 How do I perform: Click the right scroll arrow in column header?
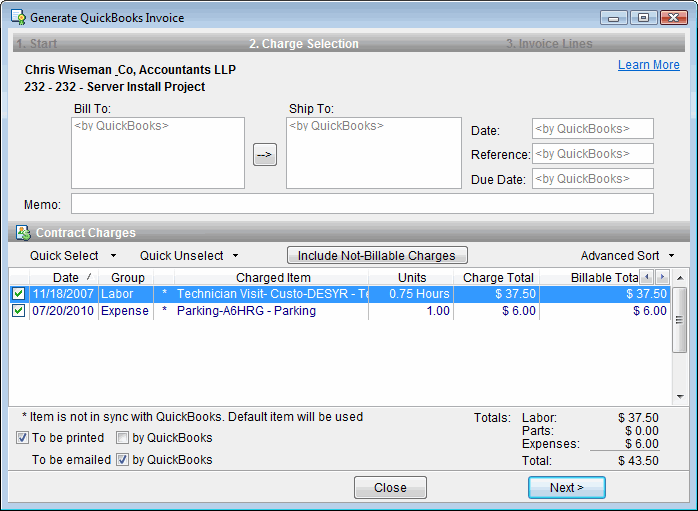pyautogui.click(x=661, y=276)
